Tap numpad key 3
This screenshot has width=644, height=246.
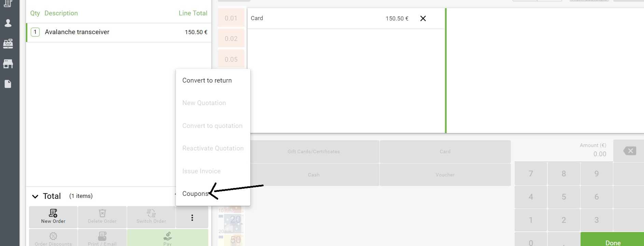tap(597, 220)
